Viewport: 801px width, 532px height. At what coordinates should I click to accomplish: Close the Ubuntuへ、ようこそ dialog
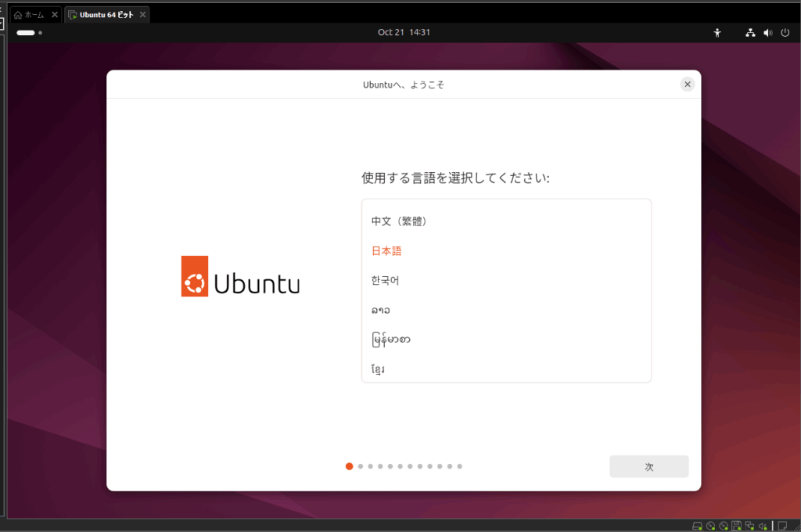pyautogui.click(x=687, y=84)
